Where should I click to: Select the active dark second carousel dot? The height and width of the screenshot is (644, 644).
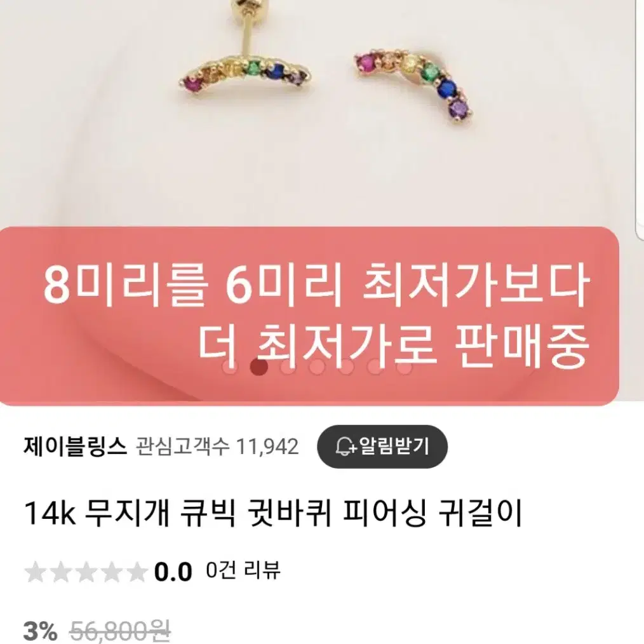(258, 366)
